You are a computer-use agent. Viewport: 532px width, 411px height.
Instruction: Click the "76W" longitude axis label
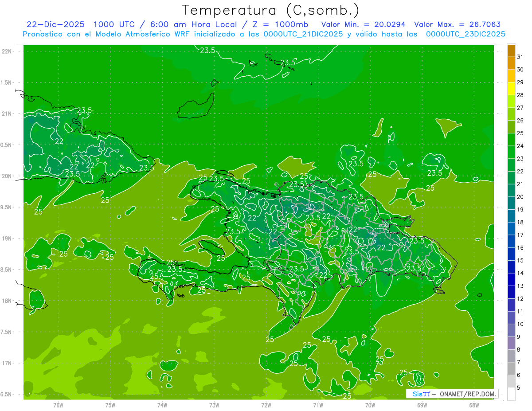58,405
